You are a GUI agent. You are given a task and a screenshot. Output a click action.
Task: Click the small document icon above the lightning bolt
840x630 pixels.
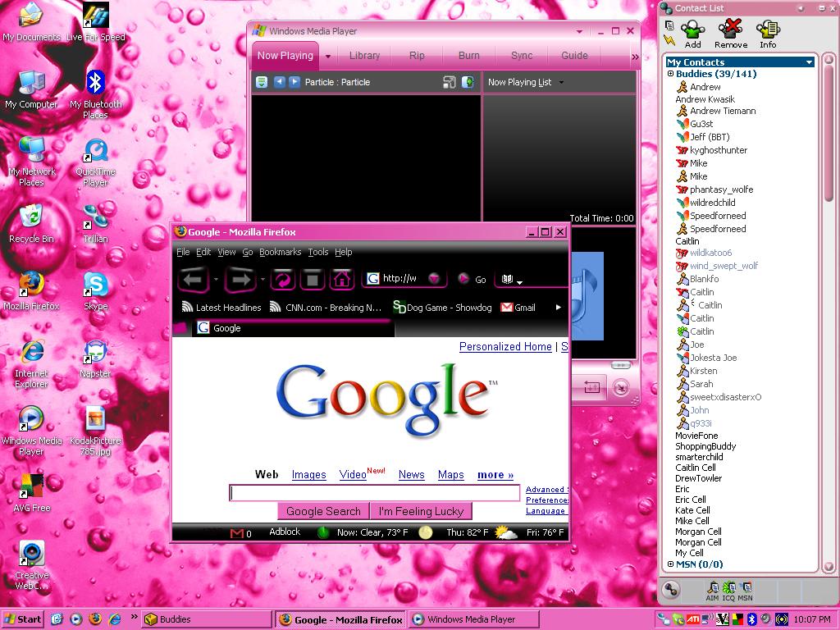tap(669, 25)
